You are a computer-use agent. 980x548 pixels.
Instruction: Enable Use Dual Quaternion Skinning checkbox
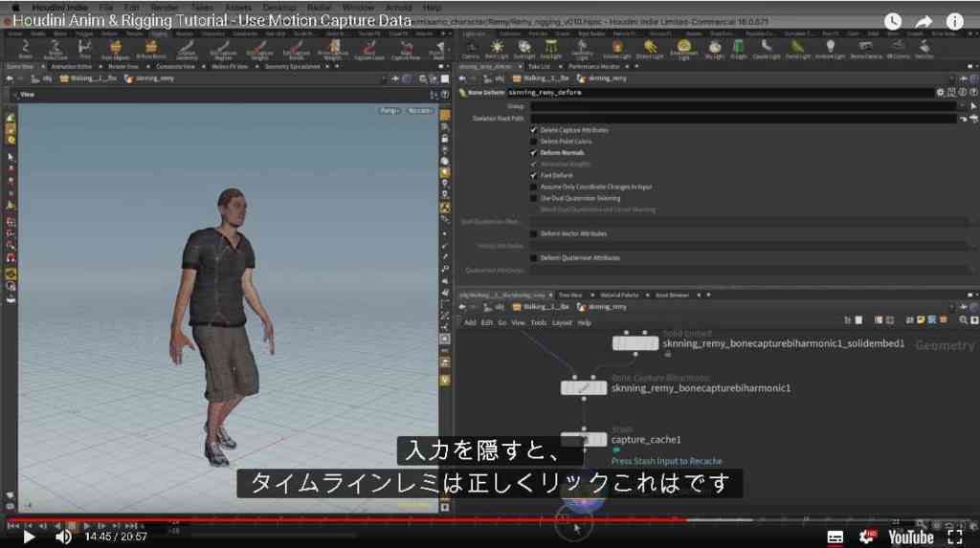(x=534, y=198)
